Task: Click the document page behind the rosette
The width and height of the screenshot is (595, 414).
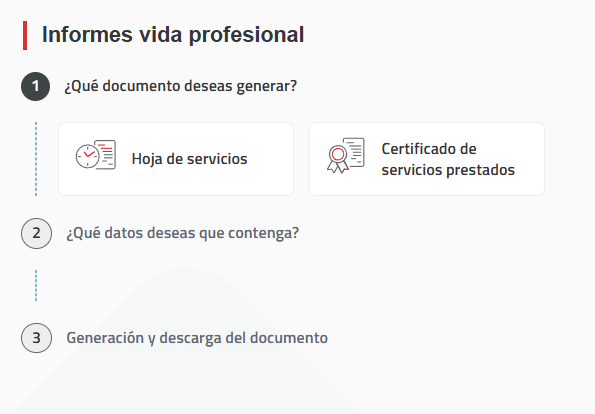Action: tap(354, 152)
